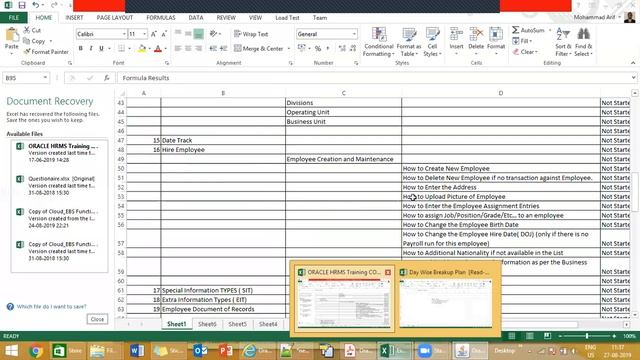Switch to the INSERT ribbon tab

74,18
